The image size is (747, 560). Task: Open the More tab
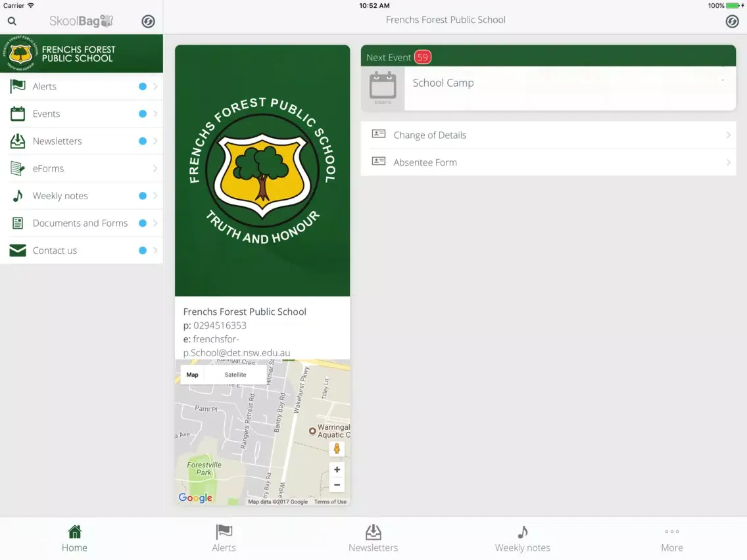[x=672, y=538]
